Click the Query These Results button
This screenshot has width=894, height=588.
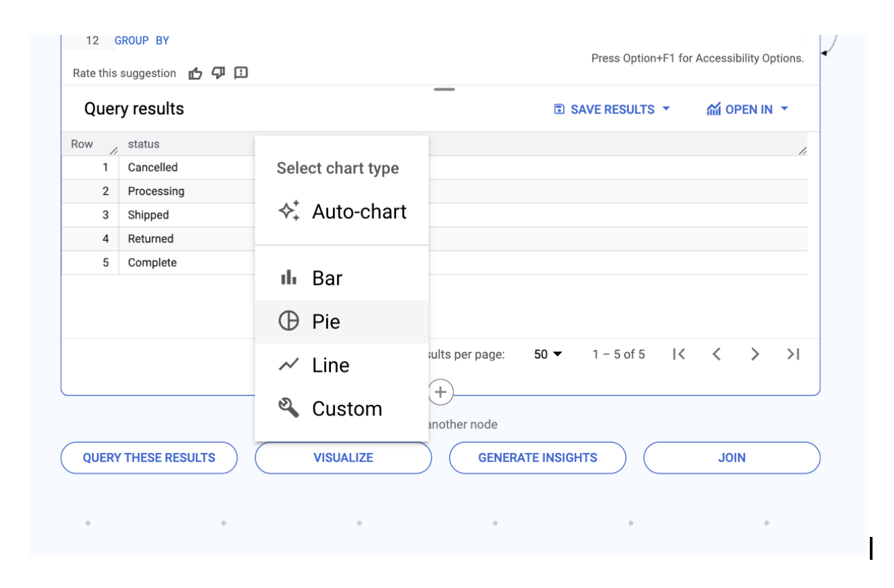pos(149,458)
